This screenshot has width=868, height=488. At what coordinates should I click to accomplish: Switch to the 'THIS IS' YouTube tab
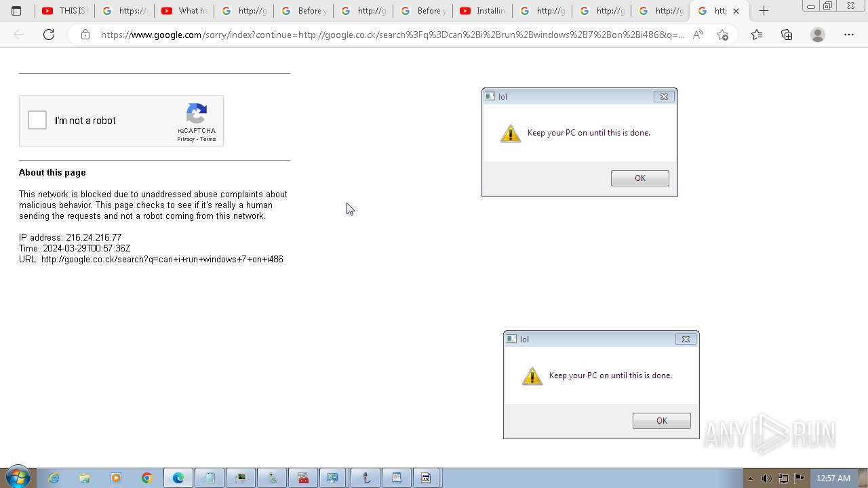(64, 11)
